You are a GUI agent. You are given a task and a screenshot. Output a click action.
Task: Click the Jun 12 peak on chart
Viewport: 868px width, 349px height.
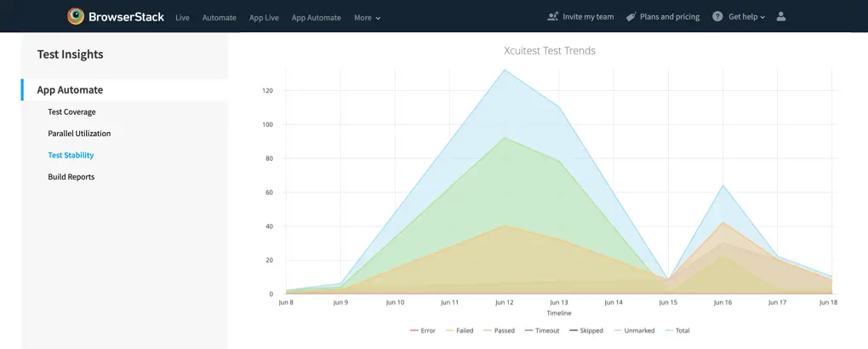pos(505,70)
